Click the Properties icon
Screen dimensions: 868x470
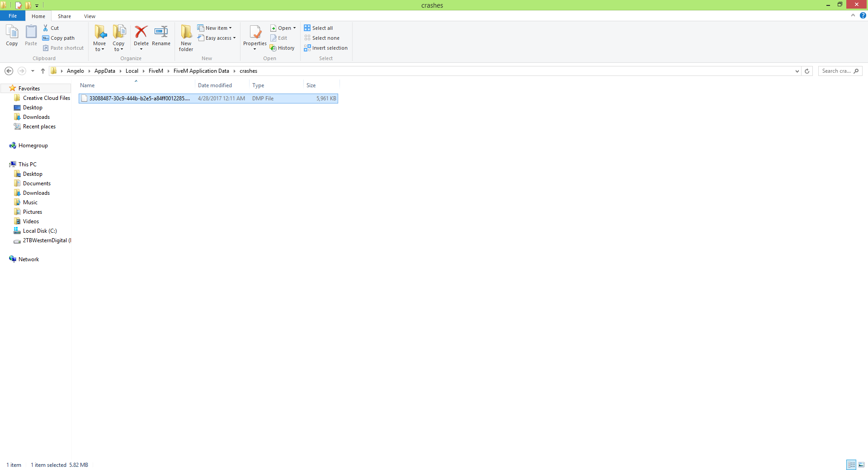pos(255,33)
